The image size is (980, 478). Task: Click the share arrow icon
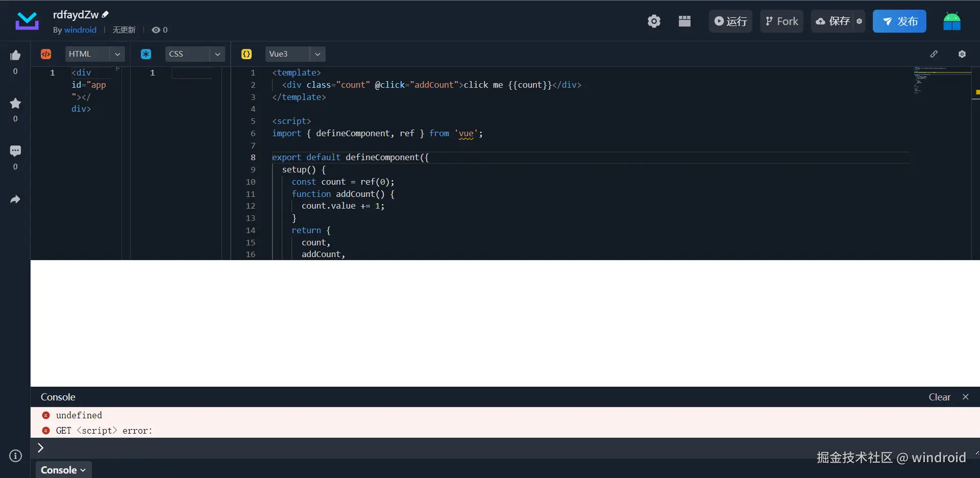click(x=15, y=199)
